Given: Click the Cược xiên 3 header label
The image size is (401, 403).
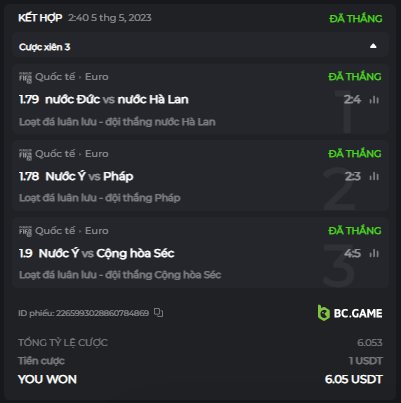Looking at the screenshot, I should tap(44, 47).
